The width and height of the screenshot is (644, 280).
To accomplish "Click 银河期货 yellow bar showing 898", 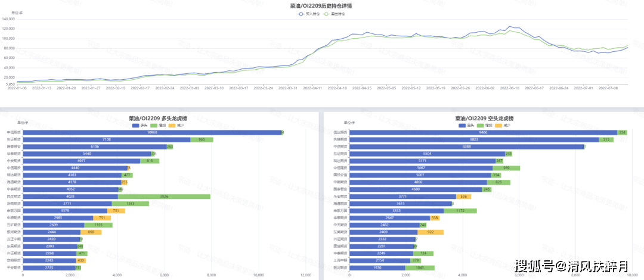I will pyautogui.click(x=91, y=232).
